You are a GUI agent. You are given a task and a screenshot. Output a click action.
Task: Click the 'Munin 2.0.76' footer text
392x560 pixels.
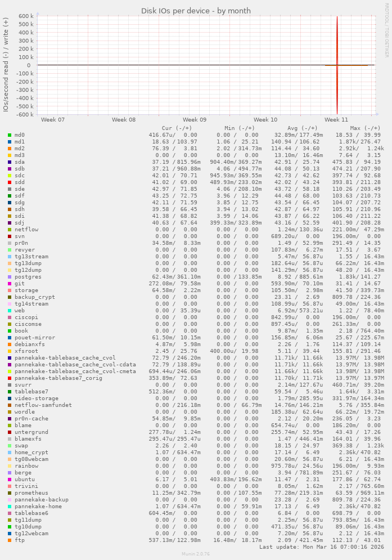196,554
